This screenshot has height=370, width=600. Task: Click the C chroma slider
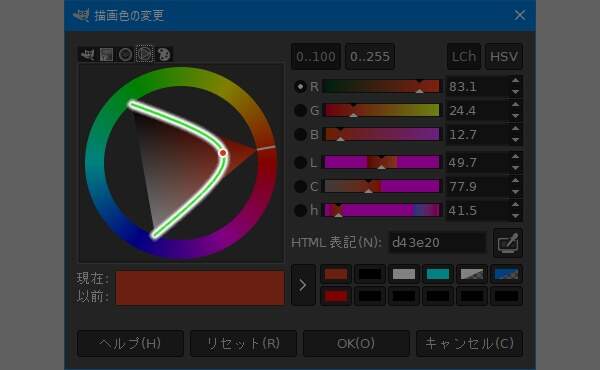tap(382, 187)
